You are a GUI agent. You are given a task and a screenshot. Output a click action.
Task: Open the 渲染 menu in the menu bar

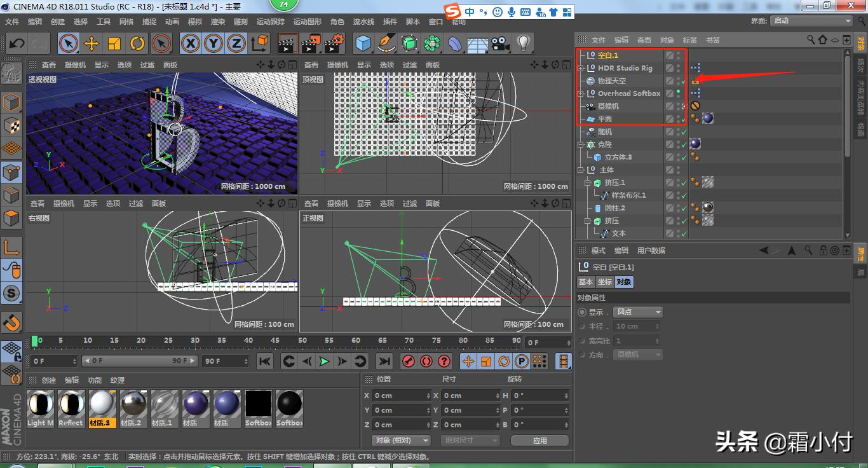[216, 21]
